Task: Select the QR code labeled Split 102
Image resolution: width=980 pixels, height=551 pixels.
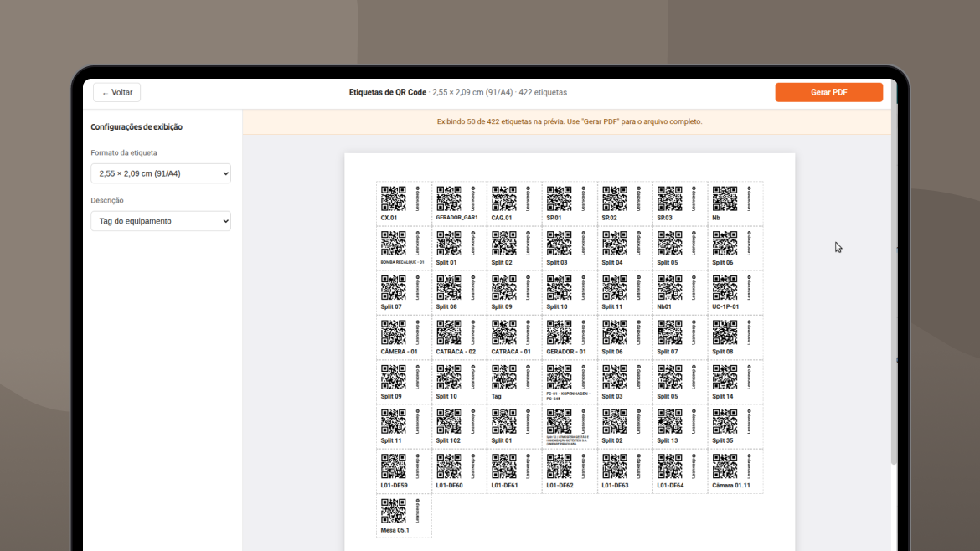Action: click(x=449, y=422)
